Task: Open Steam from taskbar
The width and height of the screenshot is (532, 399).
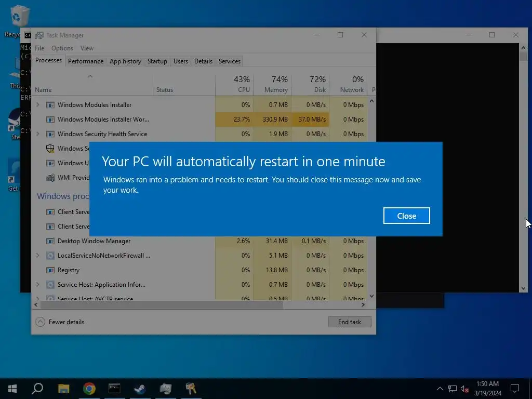Action: click(140, 389)
